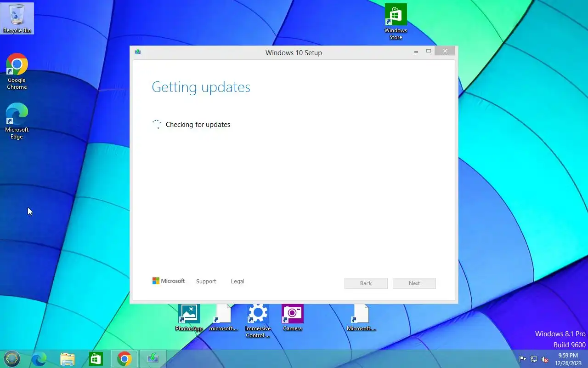Switch to Windows 10 Setup taskbar button

pyautogui.click(x=153, y=359)
